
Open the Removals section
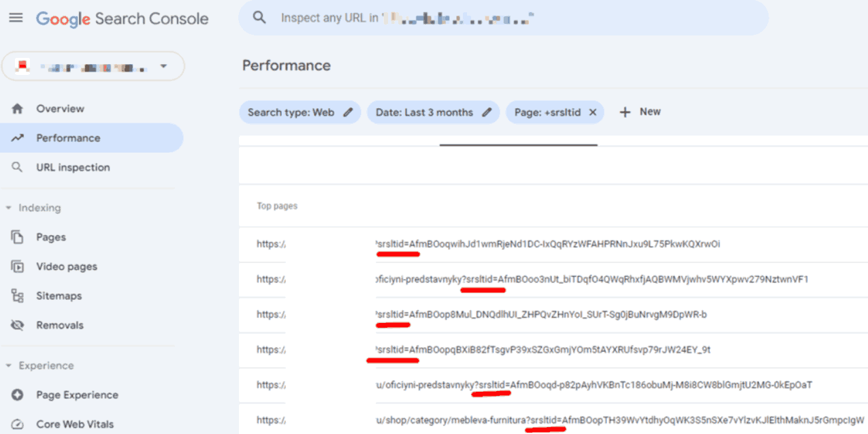point(60,325)
